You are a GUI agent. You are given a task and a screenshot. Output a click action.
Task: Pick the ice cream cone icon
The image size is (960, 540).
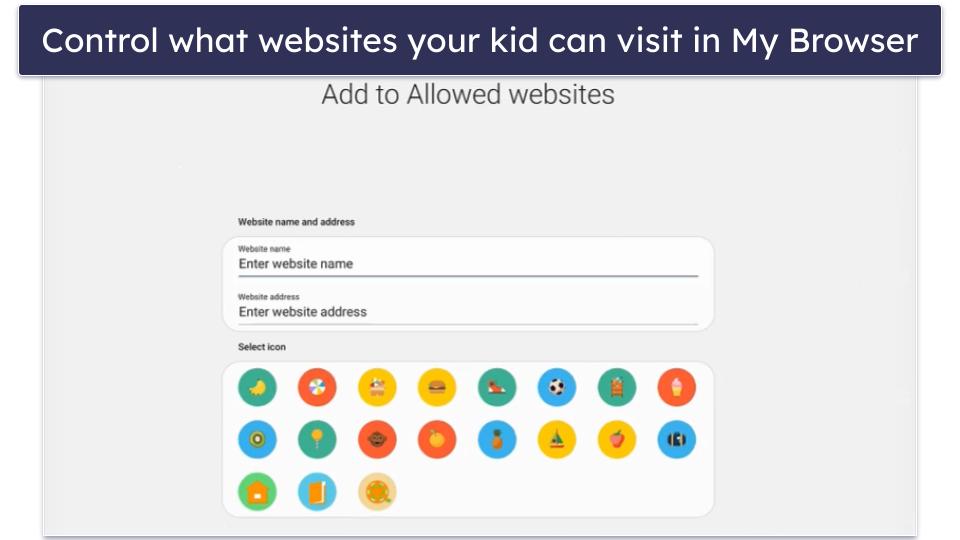pyautogui.click(x=677, y=387)
